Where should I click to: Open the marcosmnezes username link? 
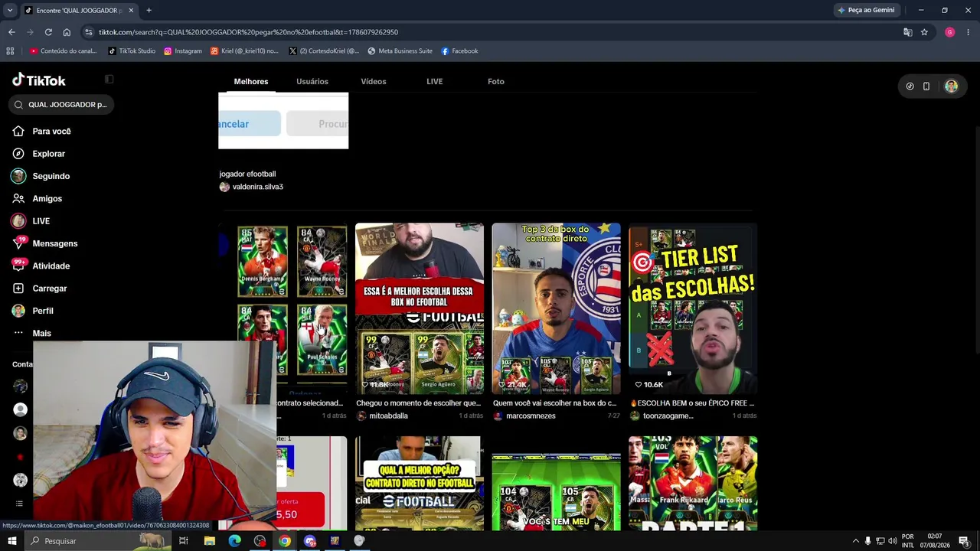pos(531,416)
